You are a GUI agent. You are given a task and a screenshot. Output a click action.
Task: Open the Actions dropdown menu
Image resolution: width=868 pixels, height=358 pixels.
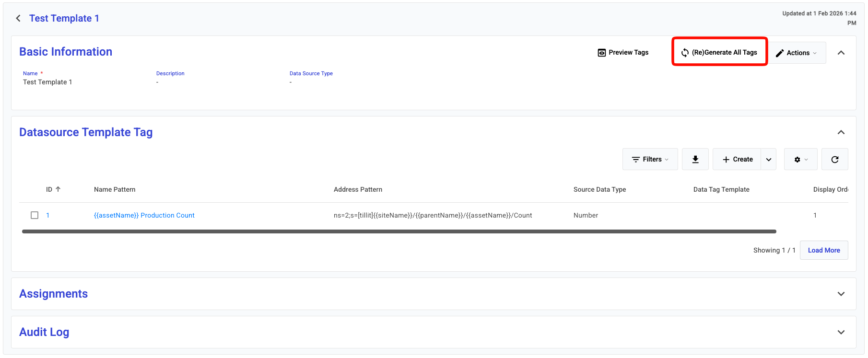797,53
